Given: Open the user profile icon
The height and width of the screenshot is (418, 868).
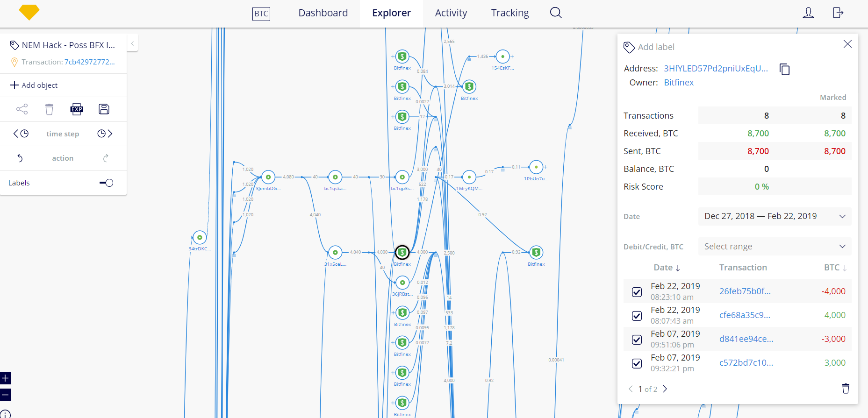Looking at the screenshot, I should coord(808,13).
